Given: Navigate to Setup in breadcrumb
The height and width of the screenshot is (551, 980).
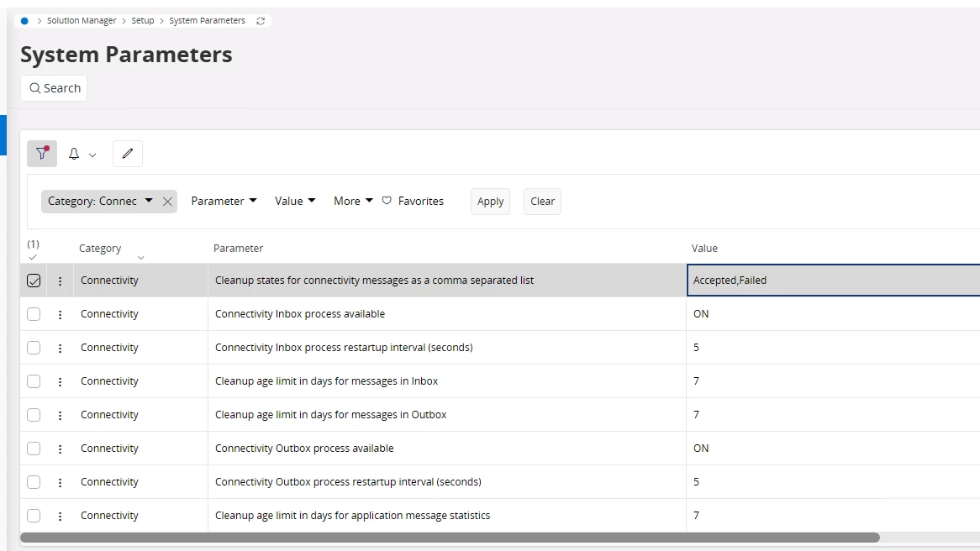Looking at the screenshot, I should 143,21.
